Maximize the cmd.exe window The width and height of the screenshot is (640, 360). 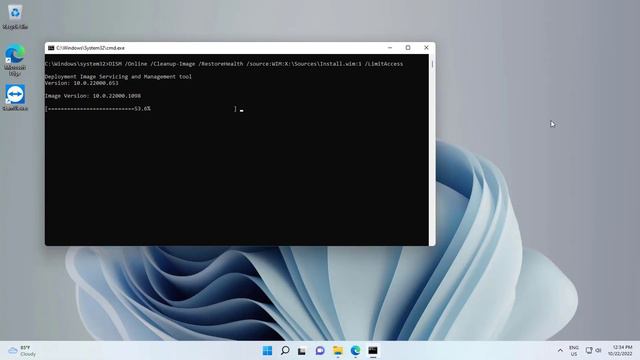tap(408, 48)
